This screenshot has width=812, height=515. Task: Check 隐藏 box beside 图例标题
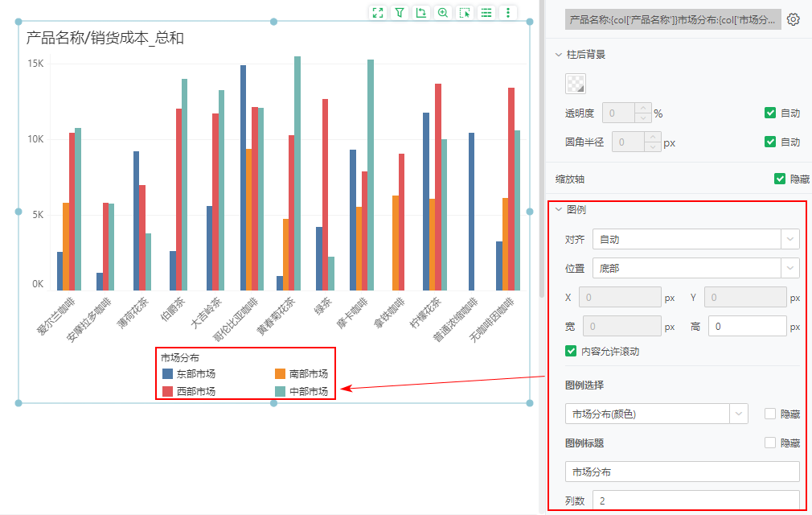coord(770,443)
